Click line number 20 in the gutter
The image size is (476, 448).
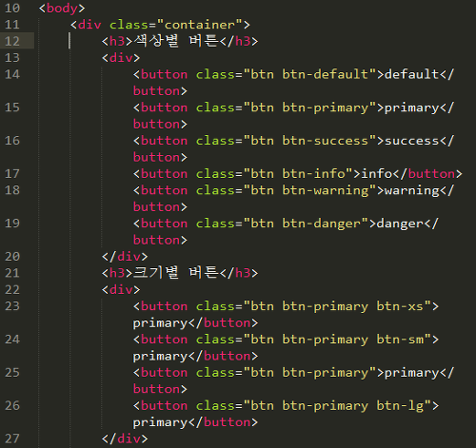[x=12, y=256]
